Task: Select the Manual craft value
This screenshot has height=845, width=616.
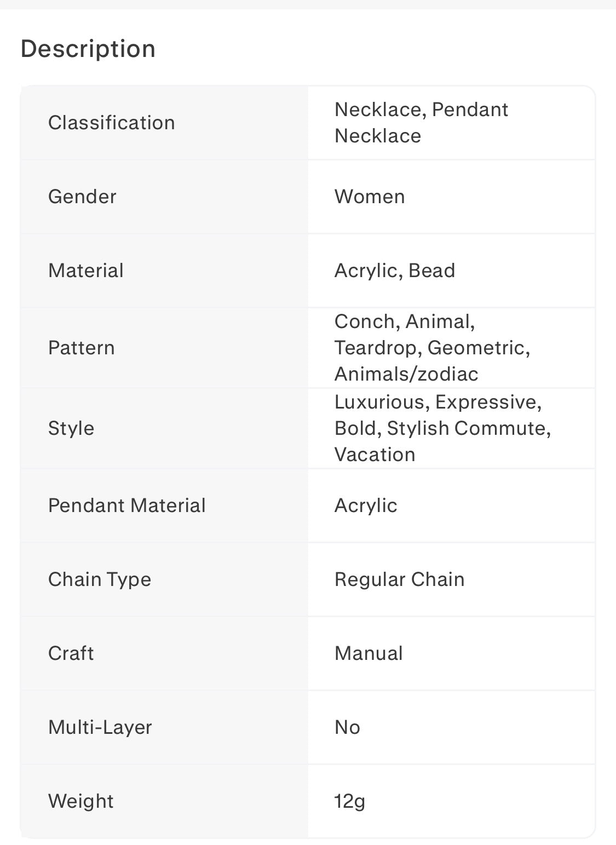Action: click(x=369, y=653)
